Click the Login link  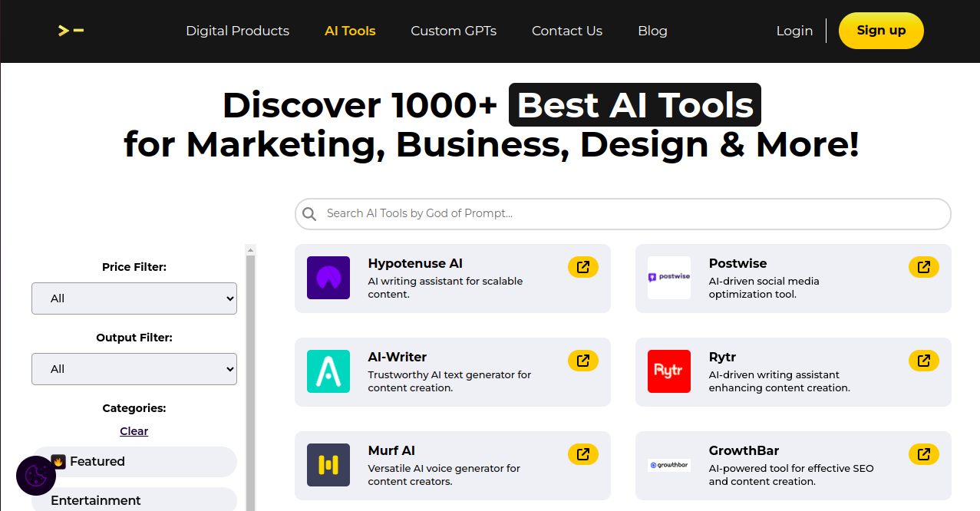[794, 31]
